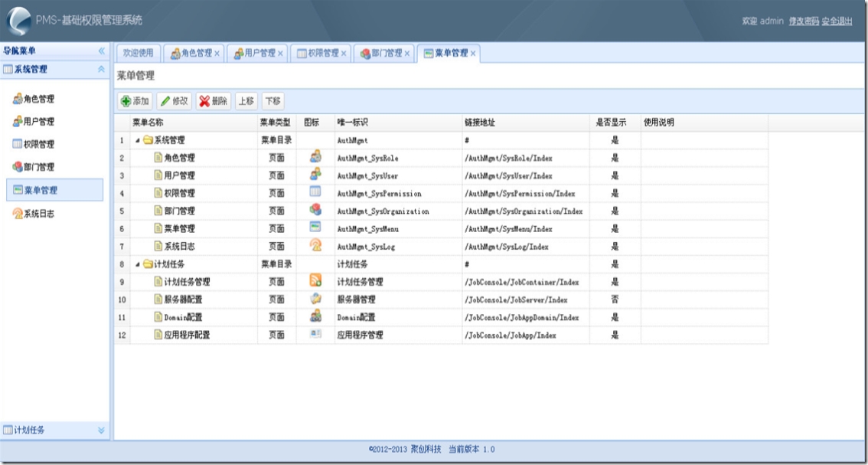Click the 角色管理 icon in the sidebar

18,99
